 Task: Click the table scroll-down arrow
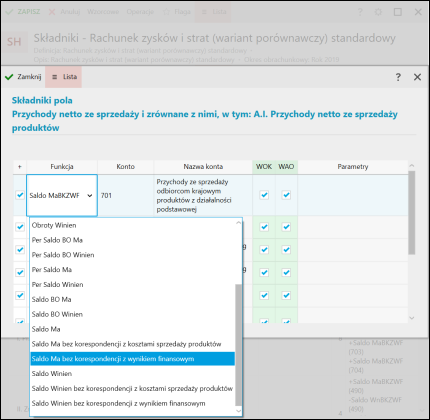point(412,318)
